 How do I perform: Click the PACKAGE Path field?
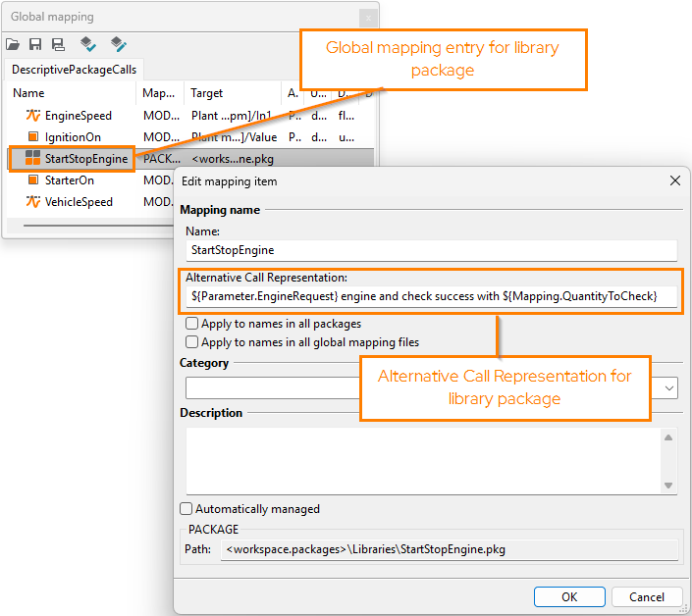coord(449,549)
